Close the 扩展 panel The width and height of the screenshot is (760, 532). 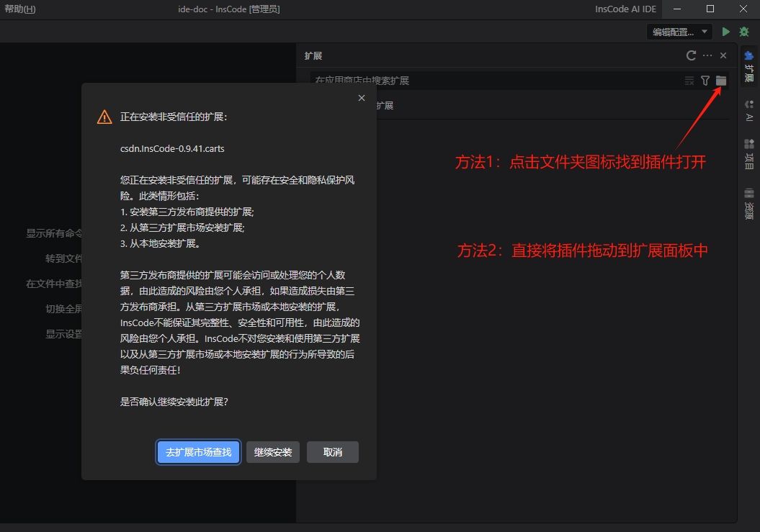click(723, 55)
